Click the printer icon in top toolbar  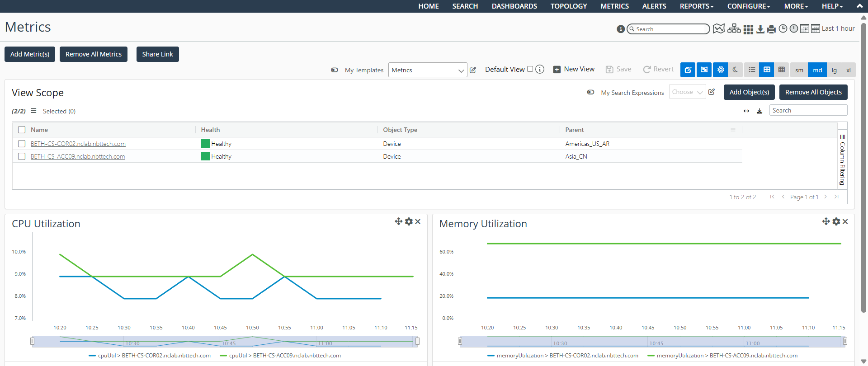[x=771, y=29]
